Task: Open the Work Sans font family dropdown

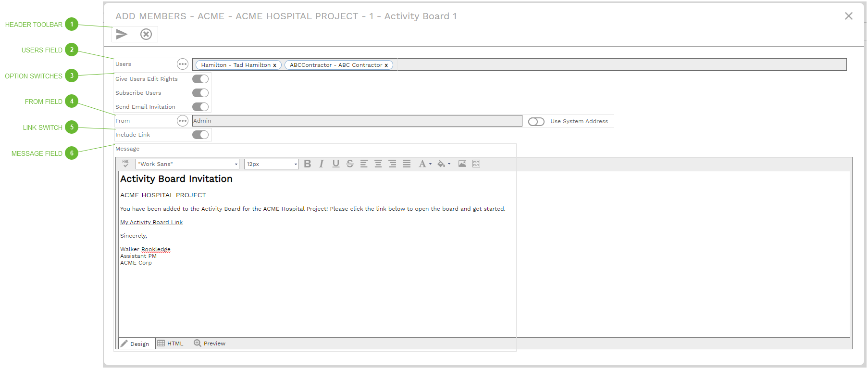Action: point(187,164)
